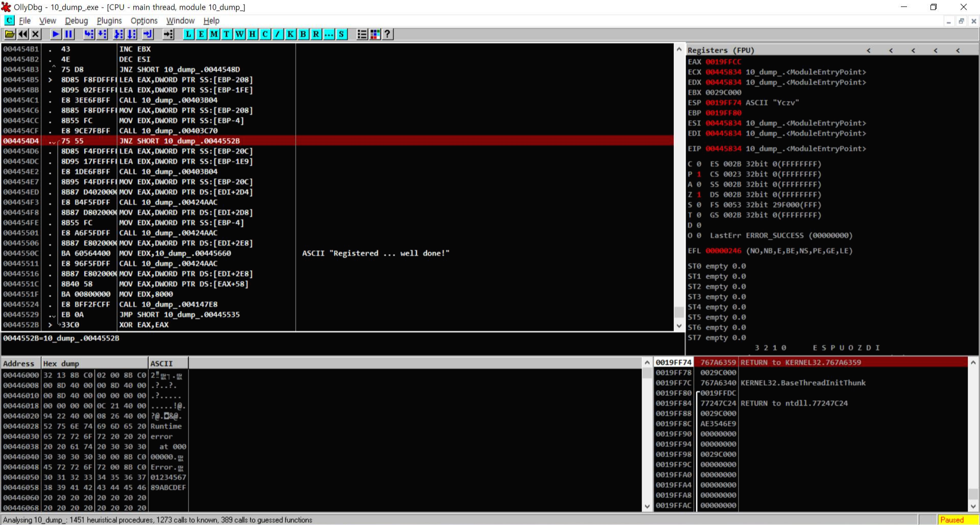Toggle the T flag value

click(x=699, y=215)
